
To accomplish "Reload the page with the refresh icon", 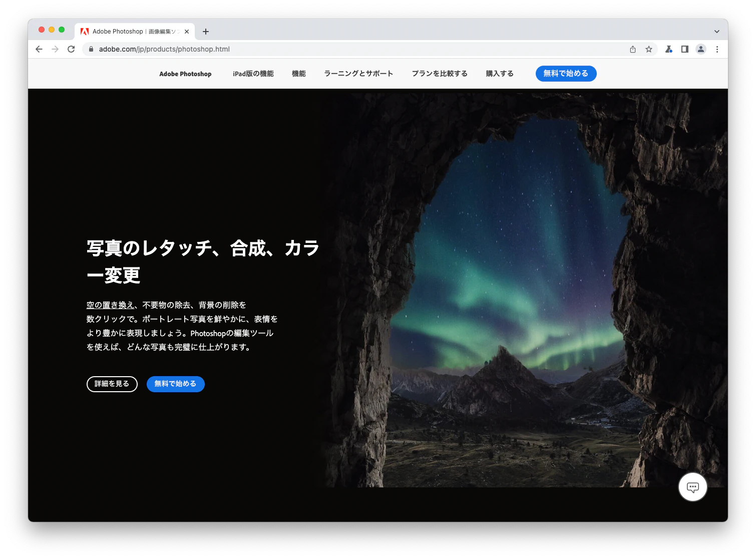I will click(x=71, y=49).
